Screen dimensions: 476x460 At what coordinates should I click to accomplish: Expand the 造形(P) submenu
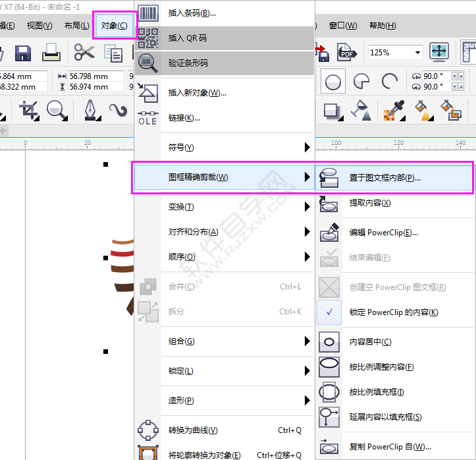pos(224,401)
